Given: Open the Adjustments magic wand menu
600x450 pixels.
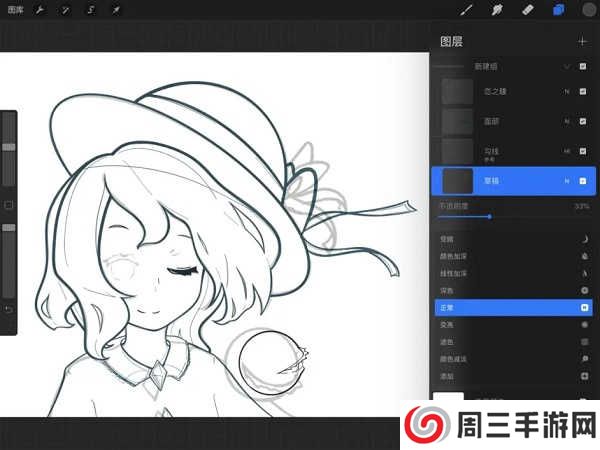Looking at the screenshot, I should pos(65,10).
